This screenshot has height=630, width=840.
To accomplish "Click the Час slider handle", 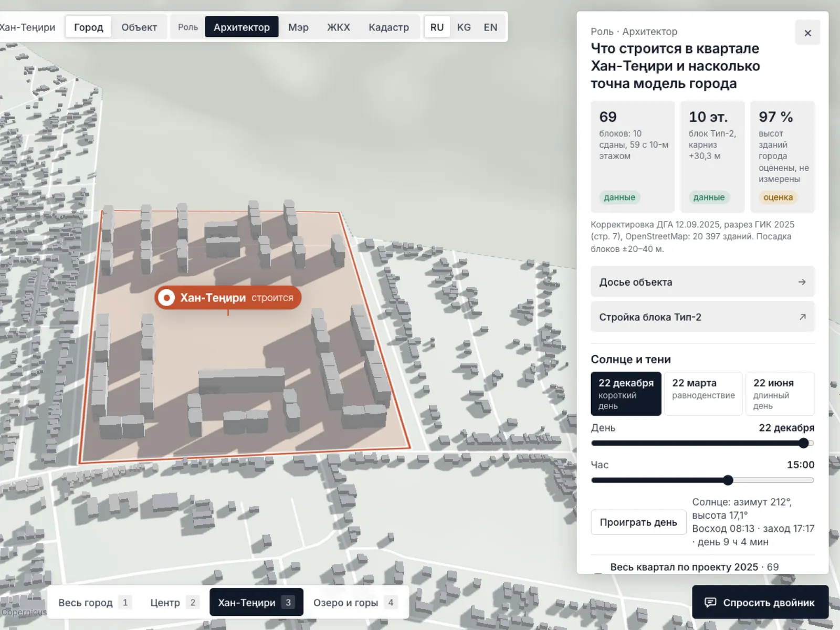I will (728, 480).
